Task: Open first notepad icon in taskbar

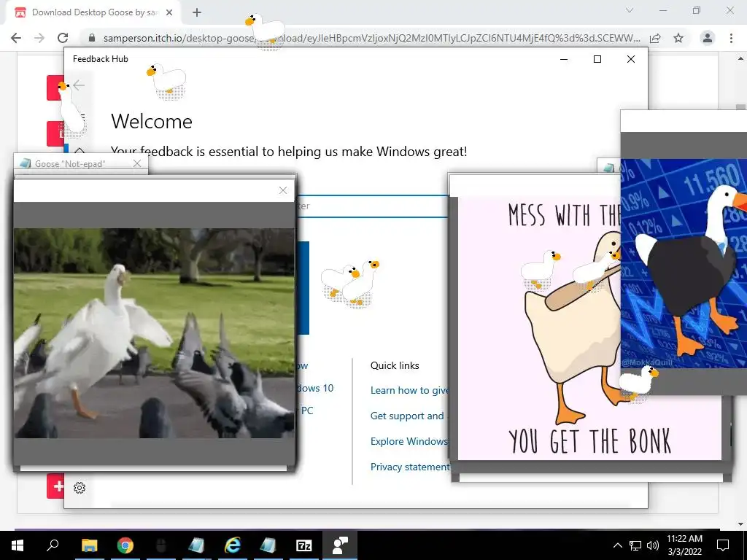Action: 196,545
